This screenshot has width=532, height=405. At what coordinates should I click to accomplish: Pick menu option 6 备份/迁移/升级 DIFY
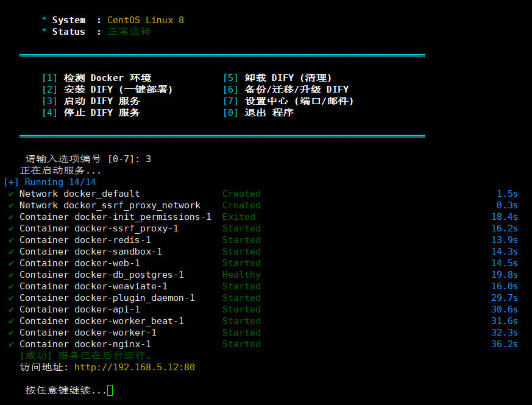click(x=286, y=90)
